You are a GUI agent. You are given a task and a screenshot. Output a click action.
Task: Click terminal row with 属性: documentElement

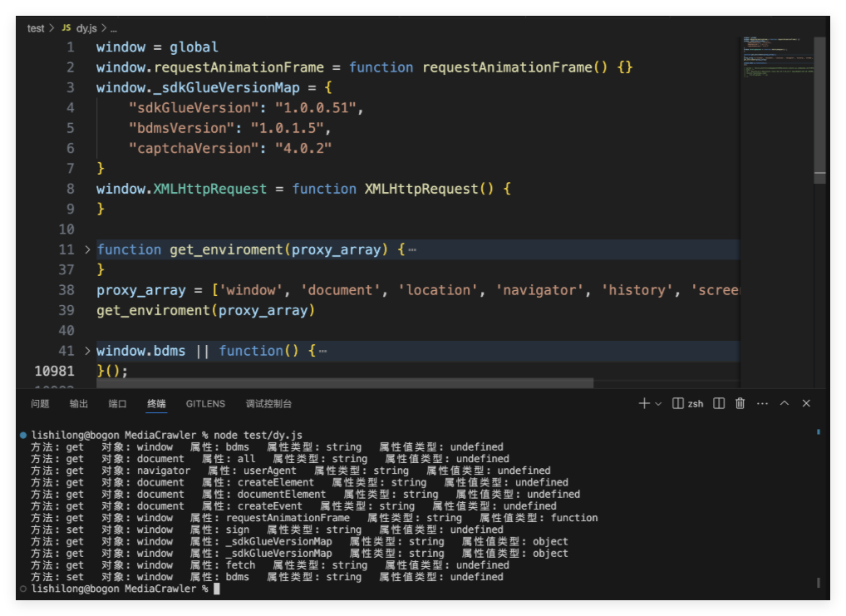point(305,495)
